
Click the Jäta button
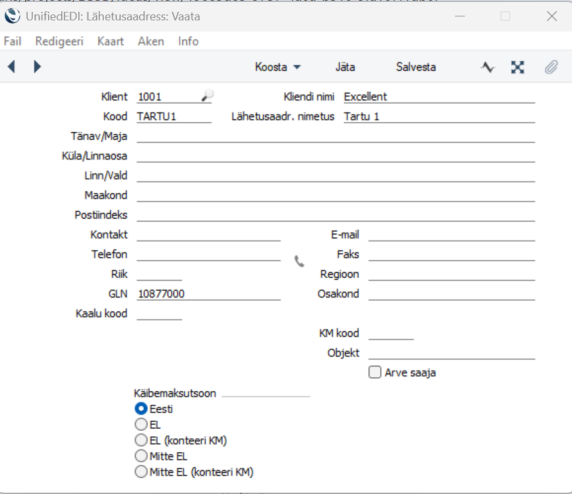point(345,67)
